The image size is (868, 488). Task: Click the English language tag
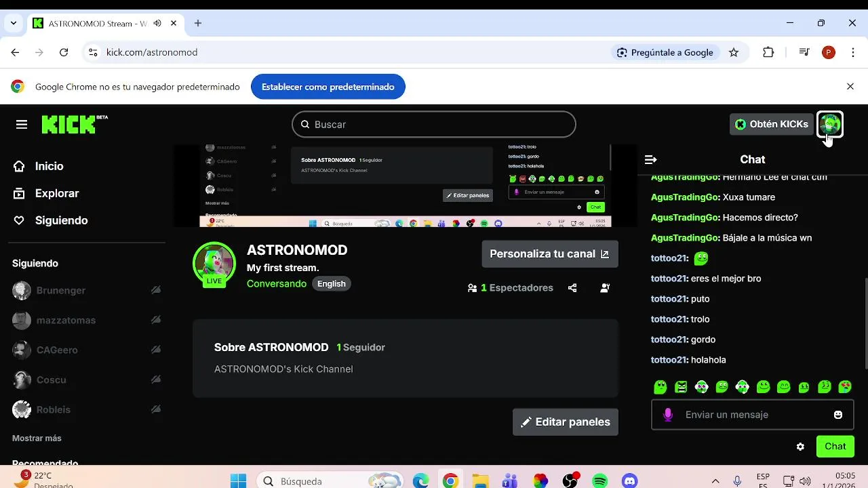[332, 284]
